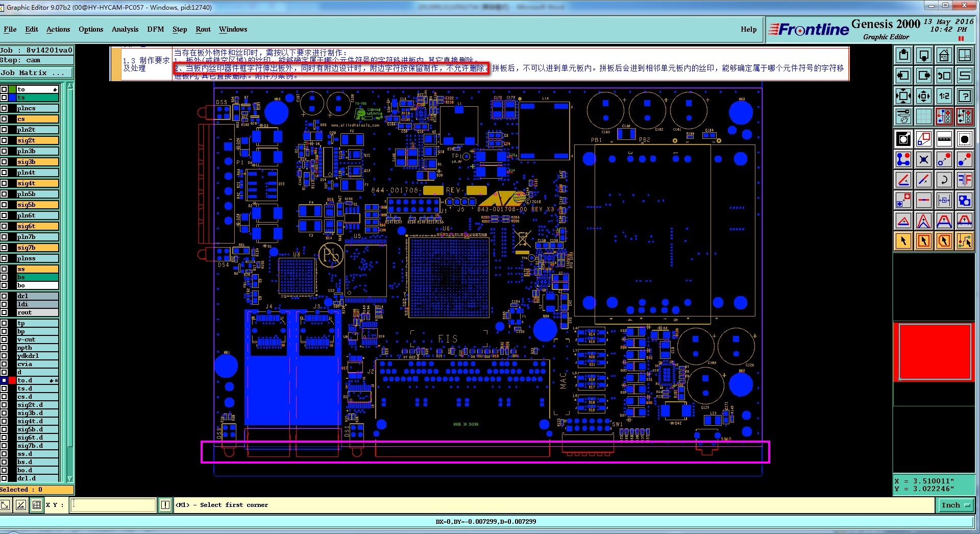
Task: Click the 1:2 zoom scale icon
Action: click(944, 96)
